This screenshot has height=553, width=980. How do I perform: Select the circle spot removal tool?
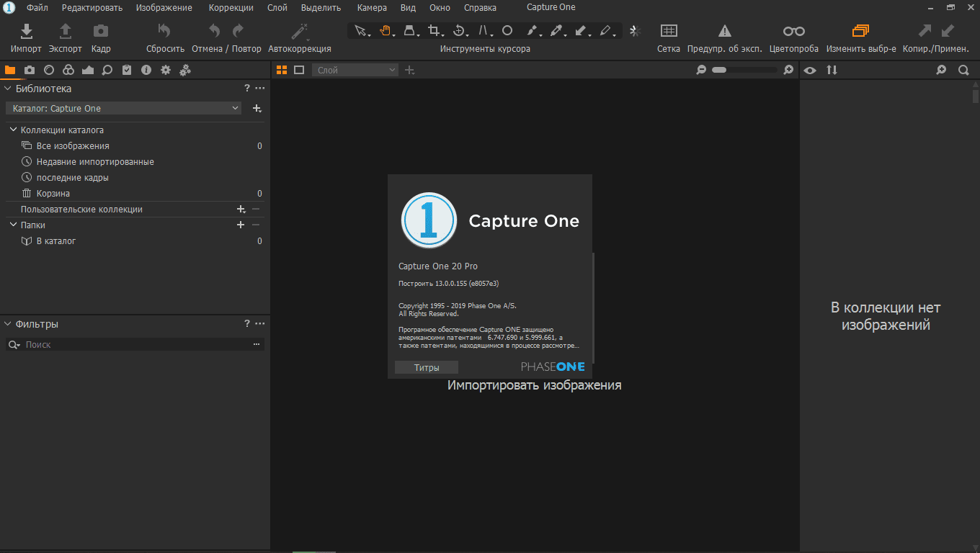(x=507, y=31)
